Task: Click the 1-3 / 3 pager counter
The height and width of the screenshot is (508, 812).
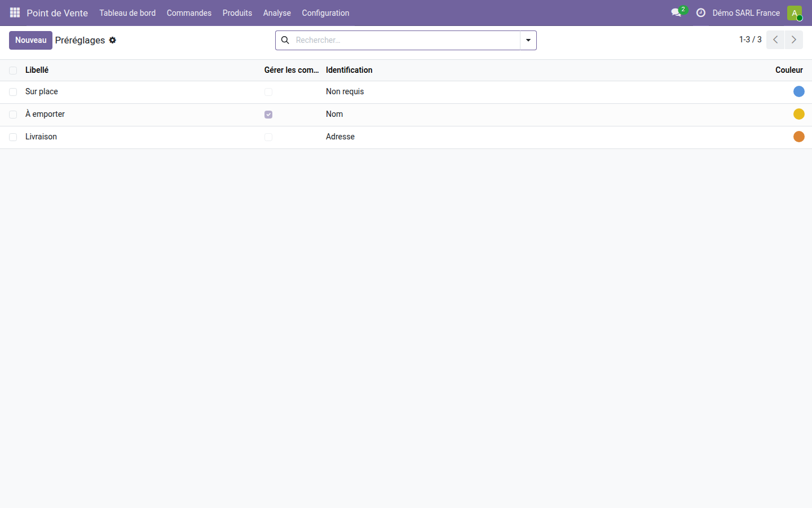Action: [751, 40]
